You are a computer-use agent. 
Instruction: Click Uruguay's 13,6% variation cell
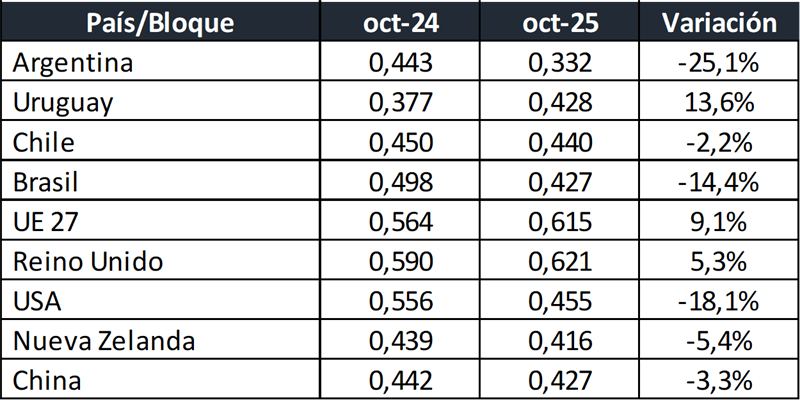717,103
